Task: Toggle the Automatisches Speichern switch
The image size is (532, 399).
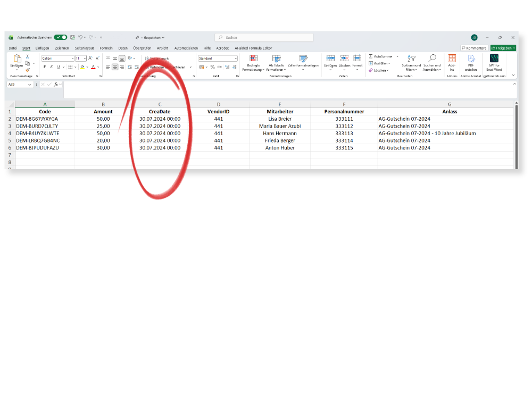Action: click(60, 37)
